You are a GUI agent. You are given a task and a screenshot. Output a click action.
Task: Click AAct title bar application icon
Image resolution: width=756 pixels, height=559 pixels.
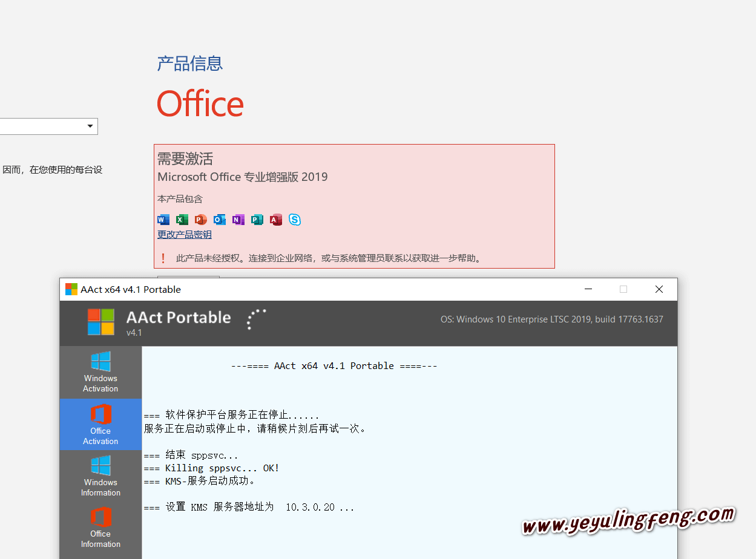(71, 289)
